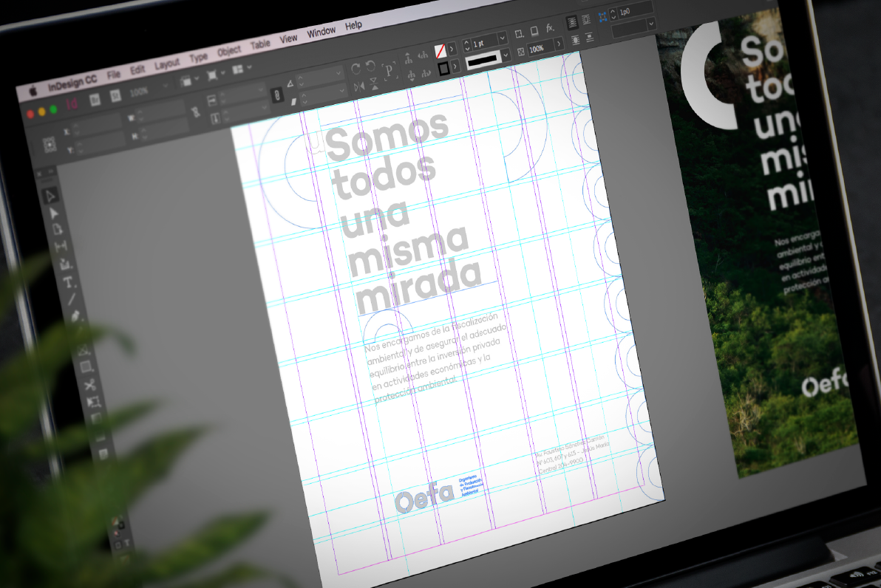Open the Help menu

(353, 25)
